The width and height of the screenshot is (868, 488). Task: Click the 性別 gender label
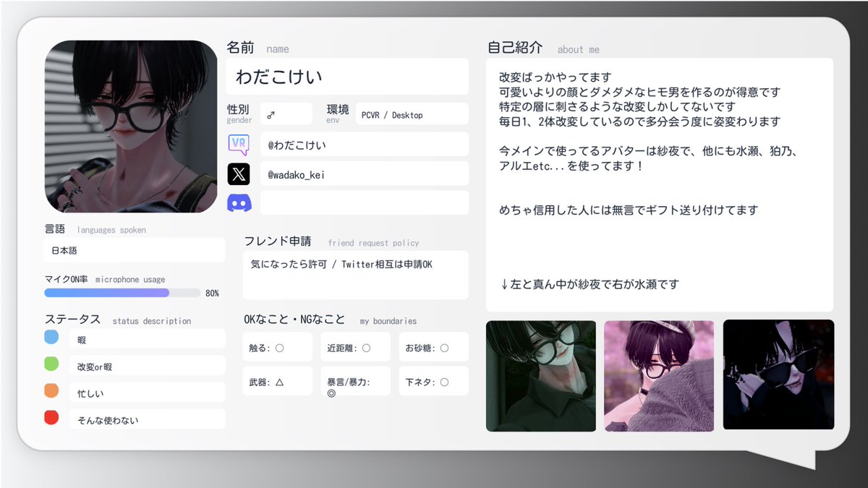[239, 113]
